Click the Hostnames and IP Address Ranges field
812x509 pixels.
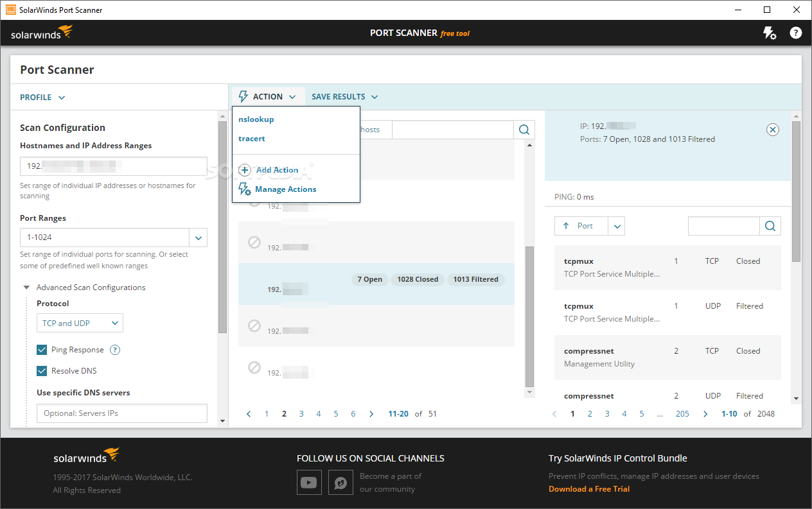pos(114,166)
